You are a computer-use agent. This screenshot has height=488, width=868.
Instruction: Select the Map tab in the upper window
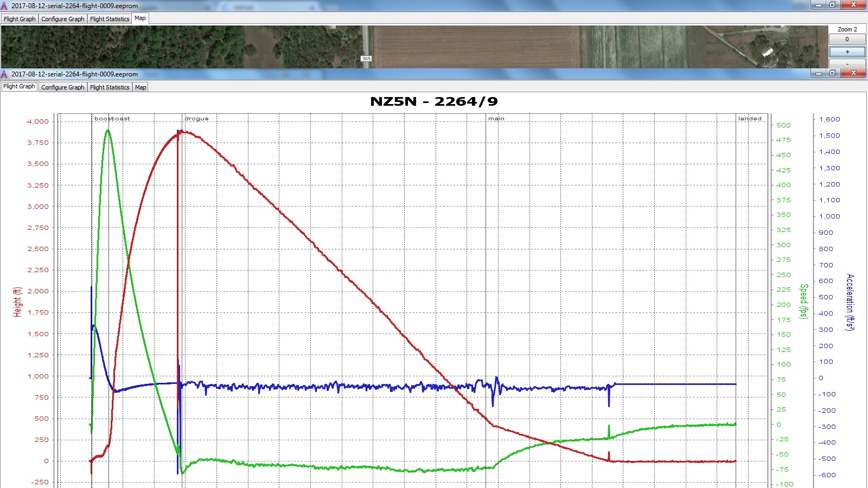click(140, 18)
